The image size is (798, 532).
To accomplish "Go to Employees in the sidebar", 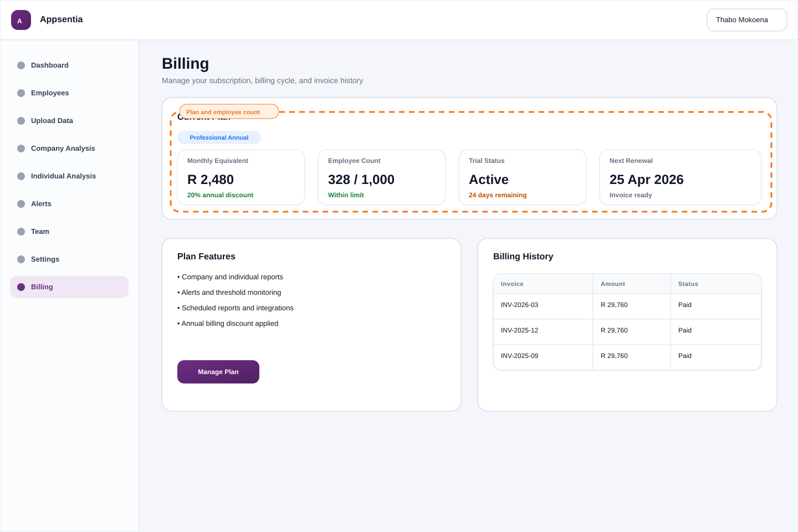I will click(x=69, y=93).
